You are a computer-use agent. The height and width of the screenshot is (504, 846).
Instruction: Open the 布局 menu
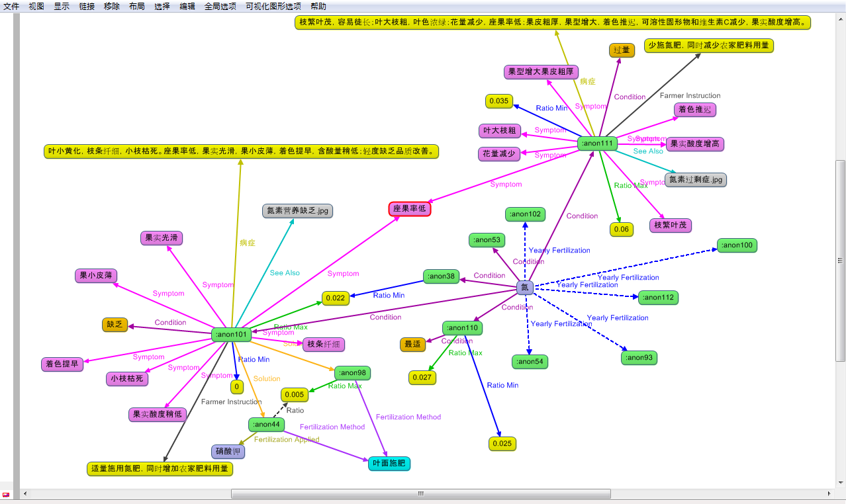pyautogui.click(x=136, y=6)
